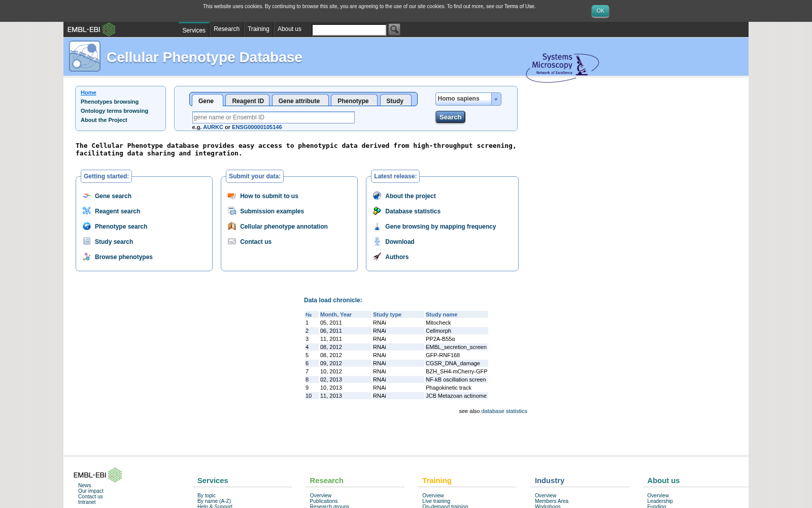Click the footer News link
This screenshot has height=508, width=812.
coord(85,485)
